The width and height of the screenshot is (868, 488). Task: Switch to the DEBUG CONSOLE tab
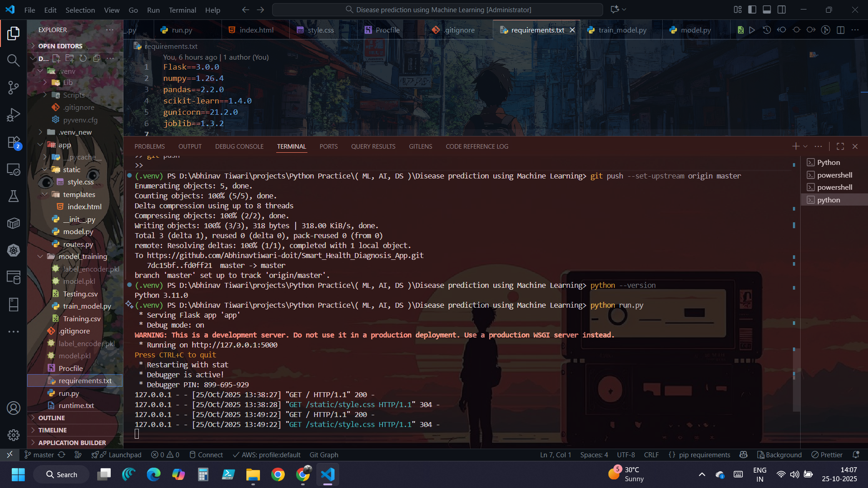[x=239, y=146]
